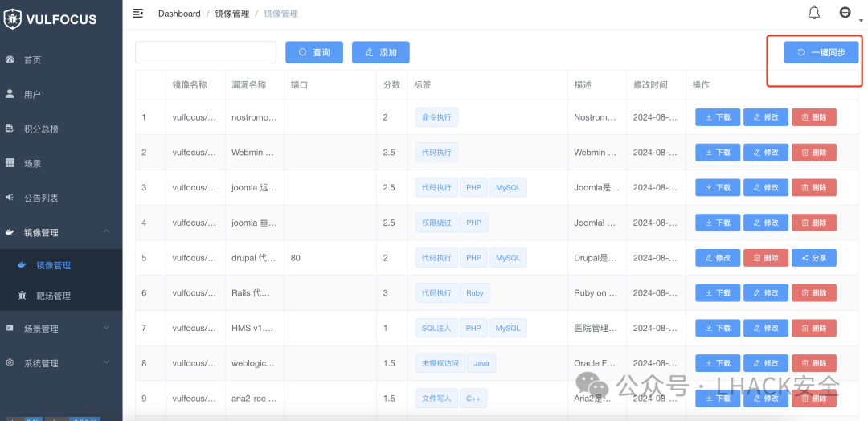This screenshot has width=868, height=421.
Task: Edit the joomla 远 image in row 3
Action: 766,187
